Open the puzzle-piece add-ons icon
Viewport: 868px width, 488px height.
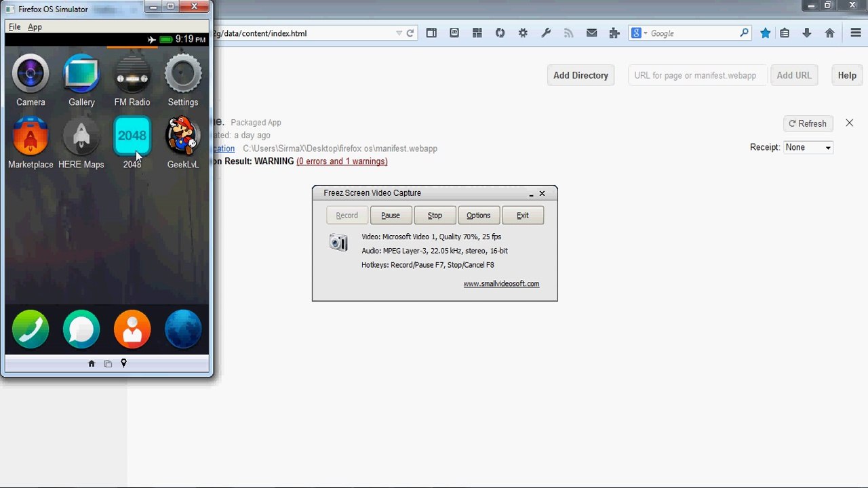pyautogui.click(x=614, y=33)
